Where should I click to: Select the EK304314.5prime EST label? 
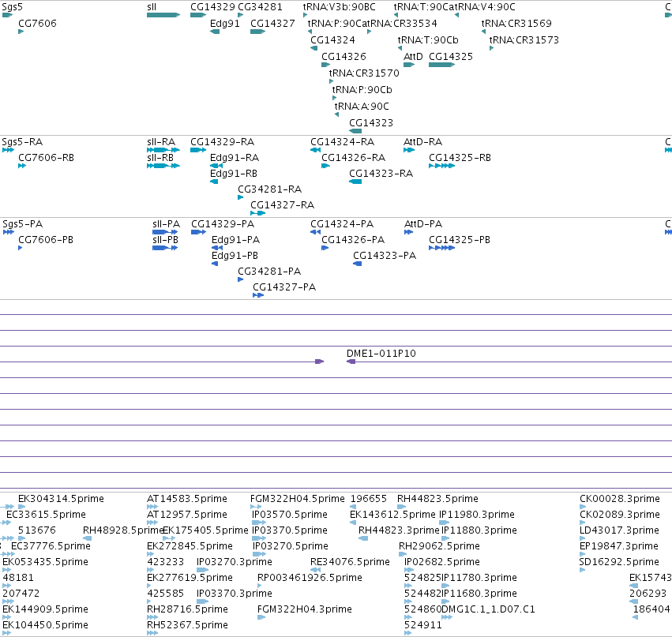tap(61, 499)
